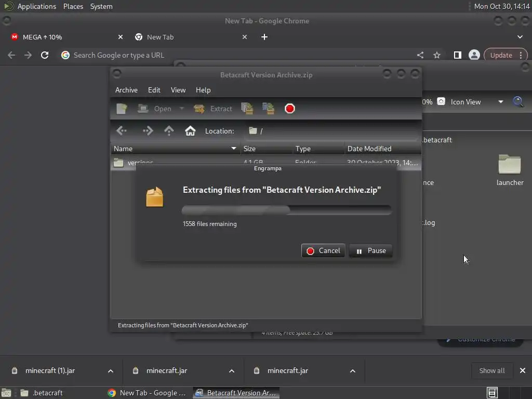532x399 pixels.
Task: Open the Places menu
Action: pyautogui.click(x=73, y=6)
